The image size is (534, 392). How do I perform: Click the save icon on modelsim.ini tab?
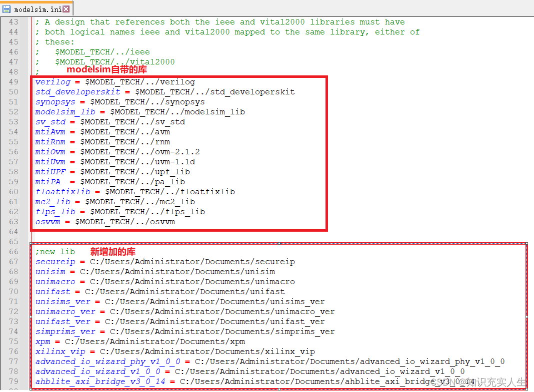point(6,9)
